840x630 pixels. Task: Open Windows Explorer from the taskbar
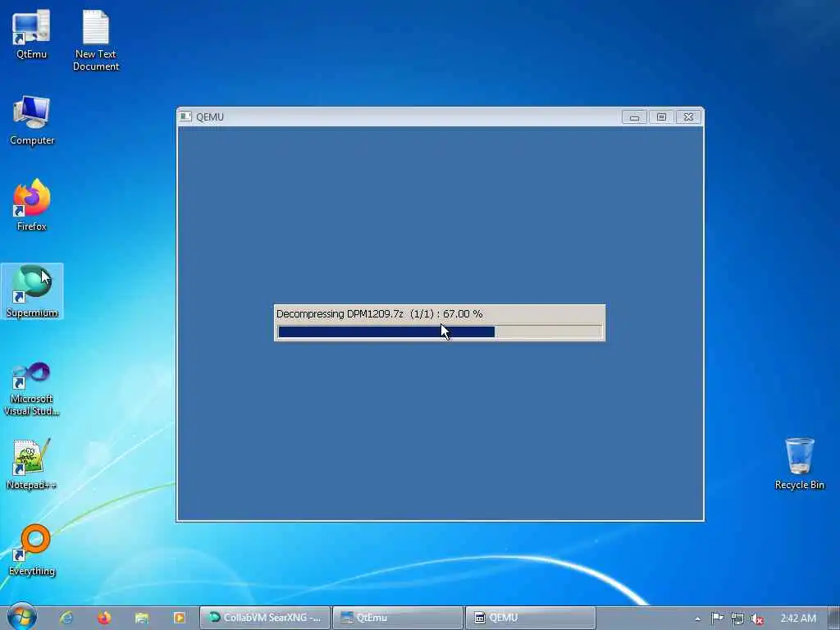[x=141, y=618]
